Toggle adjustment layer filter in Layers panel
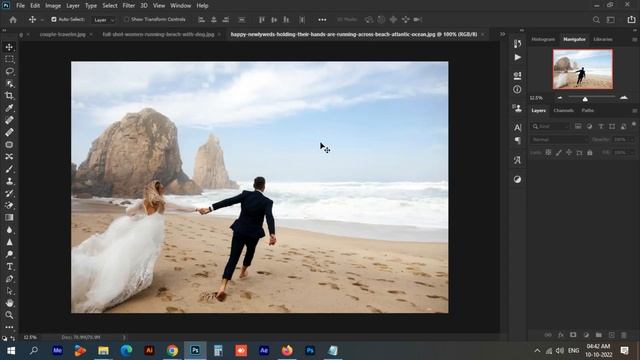This screenshot has width=640, height=360. (589, 127)
